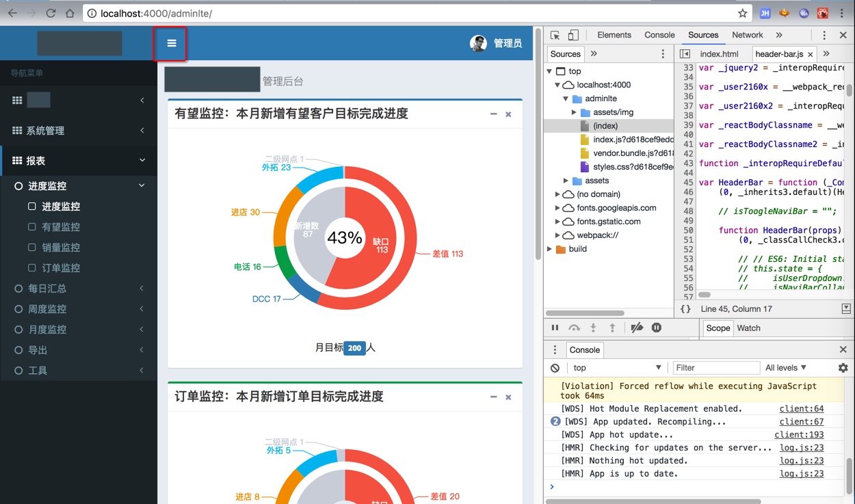Pause script execution in the debugger
The image size is (855, 504).
click(555, 328)
